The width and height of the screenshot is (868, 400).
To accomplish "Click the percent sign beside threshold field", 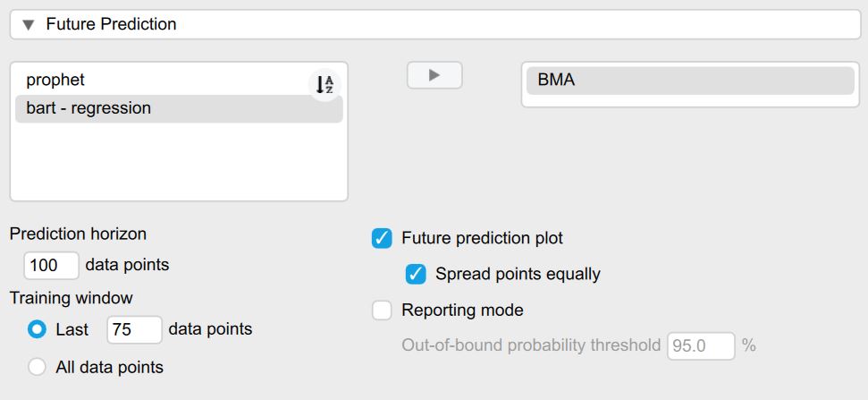I will coord(749,345).
